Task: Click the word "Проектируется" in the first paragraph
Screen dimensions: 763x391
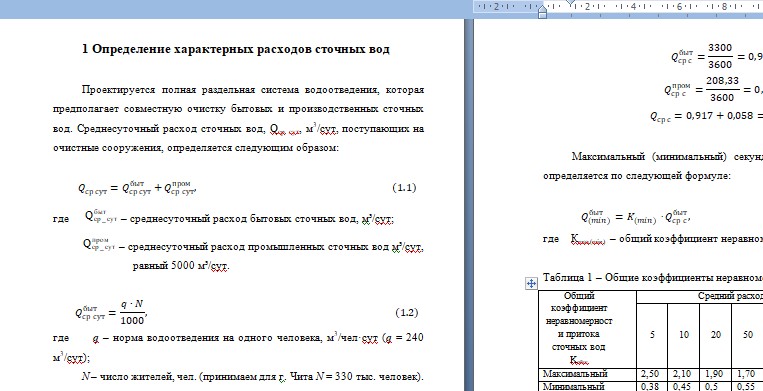Action: [118, 90]
